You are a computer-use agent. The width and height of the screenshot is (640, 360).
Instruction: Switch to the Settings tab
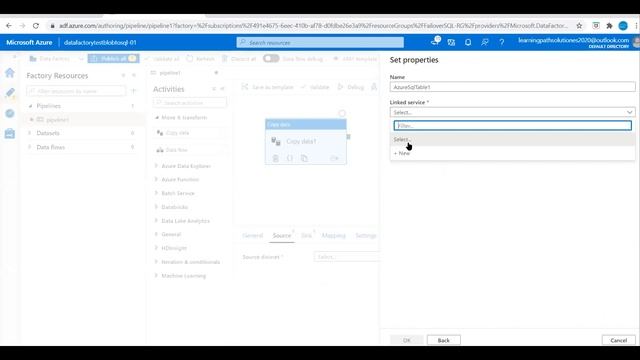[365, 236]
